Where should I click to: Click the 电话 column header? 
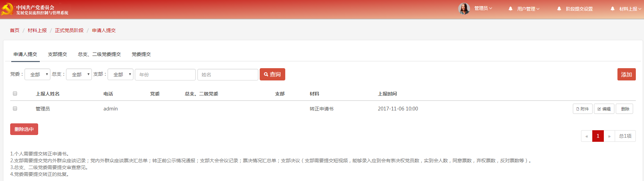pos(108,94)
